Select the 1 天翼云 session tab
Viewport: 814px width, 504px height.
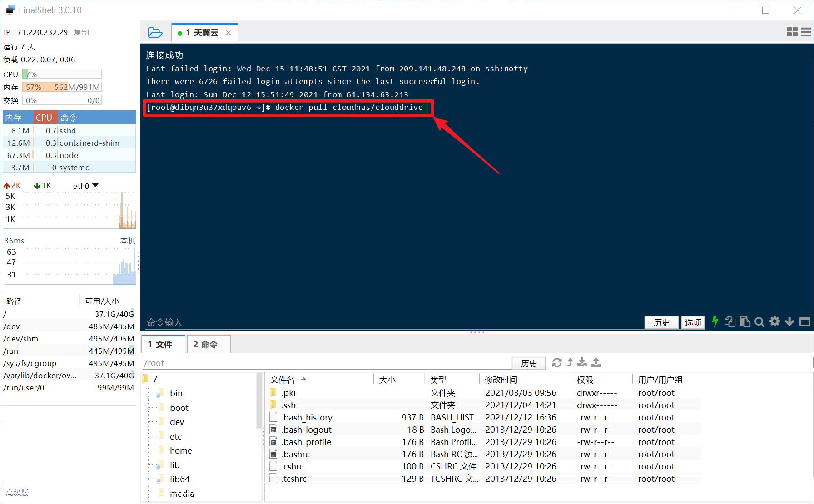(x=202, y=32)
